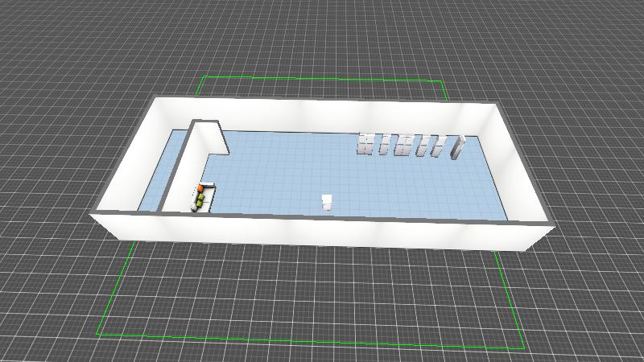The width and height of the screenshot is (644, 362).
Task: Select the leftmost white cabinet in the row
Action: coord(366,144)
